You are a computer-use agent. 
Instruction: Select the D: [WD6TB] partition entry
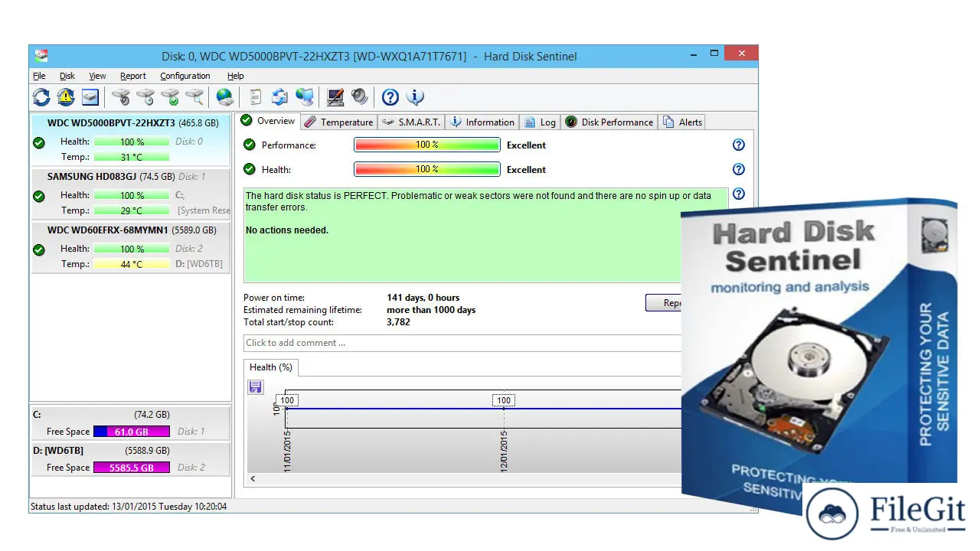[x=130, y=459]
